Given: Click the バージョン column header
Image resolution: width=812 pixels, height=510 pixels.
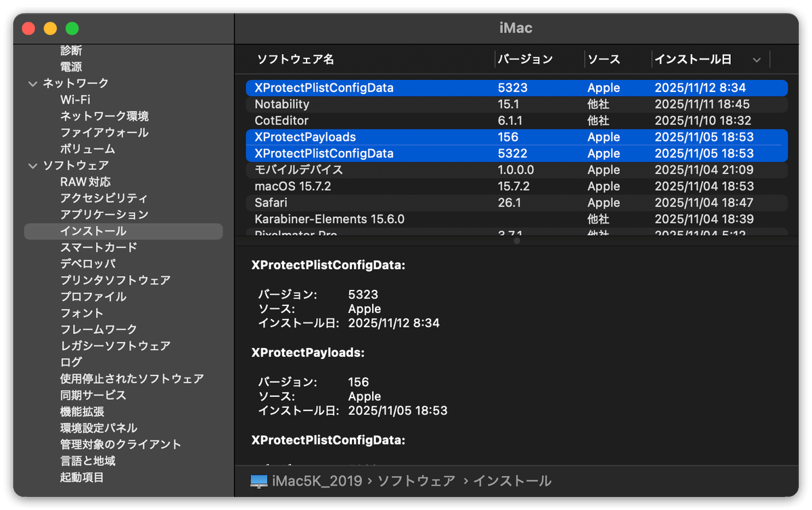Looking at the screenshot, I should pos(525,60).
